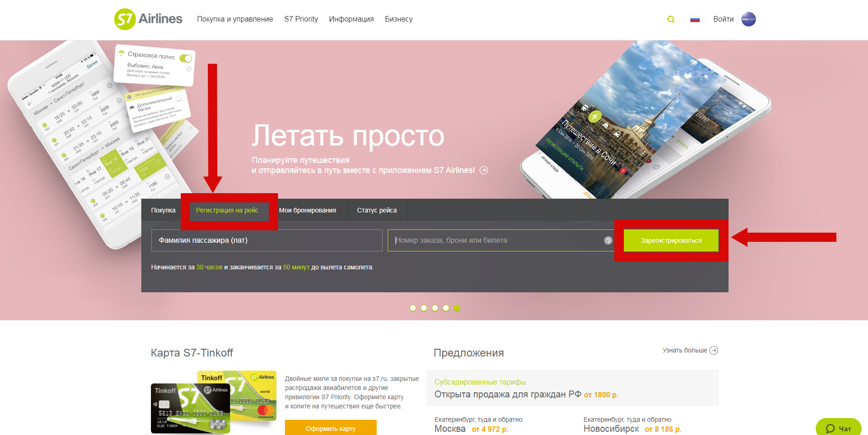Open the site search magnifier icon
The width and height of the screenshot is (868, 435).
pyautogui.click(x=671, y=19)
